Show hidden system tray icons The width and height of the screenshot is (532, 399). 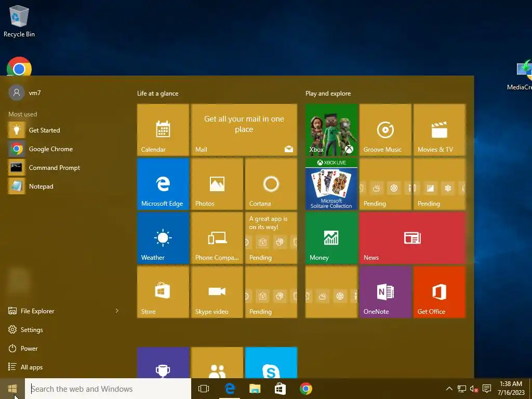(x=449, y=389)
